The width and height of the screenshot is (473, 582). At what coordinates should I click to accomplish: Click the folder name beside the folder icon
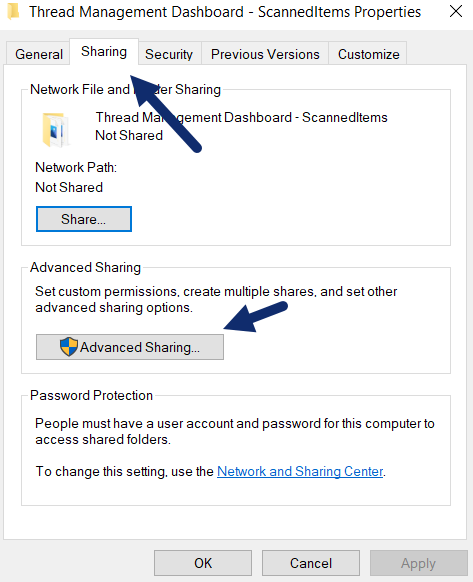coord(241,117)
